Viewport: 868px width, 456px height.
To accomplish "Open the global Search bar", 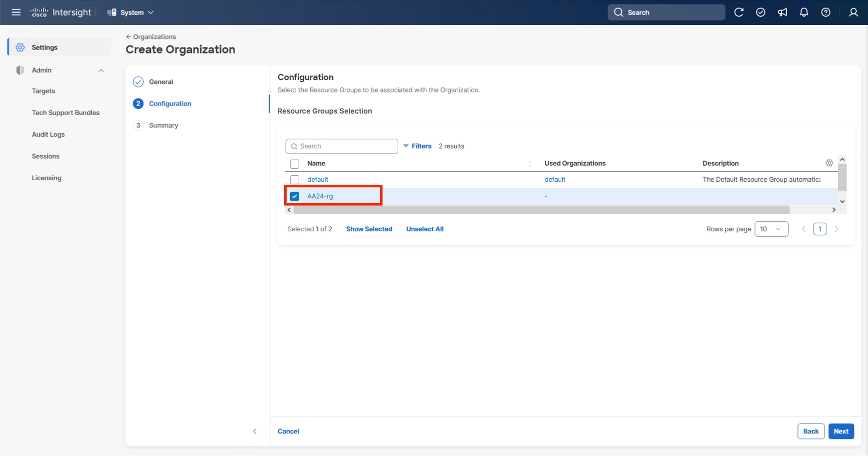I will [x=666, y=12].
